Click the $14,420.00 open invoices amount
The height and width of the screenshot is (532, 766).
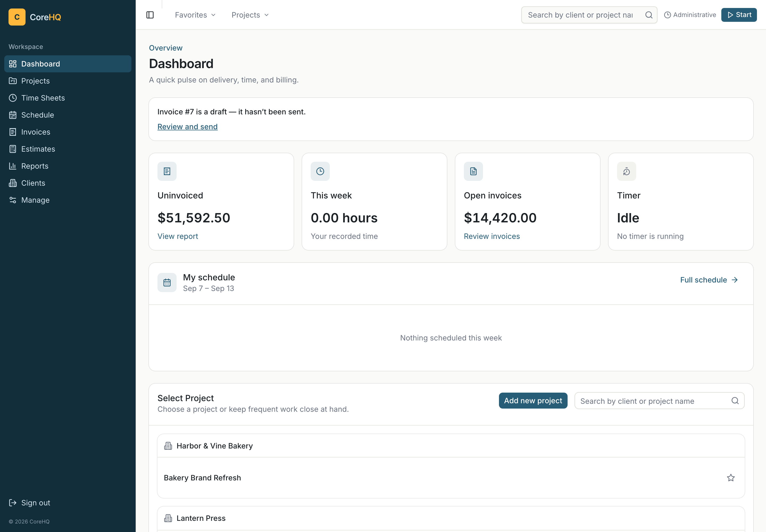pos(500,218)
